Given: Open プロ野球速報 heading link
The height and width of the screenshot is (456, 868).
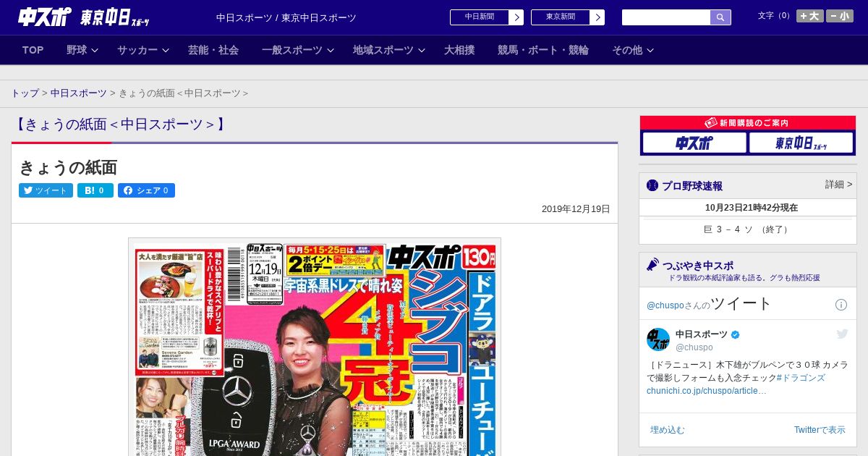Looking at the screenshot, I should [x=692, y=186].
